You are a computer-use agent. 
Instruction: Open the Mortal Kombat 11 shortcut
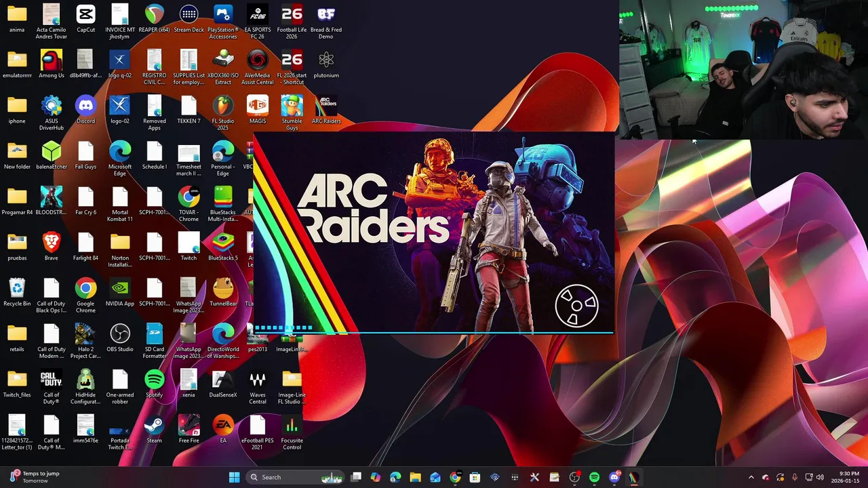pos(120,203)
